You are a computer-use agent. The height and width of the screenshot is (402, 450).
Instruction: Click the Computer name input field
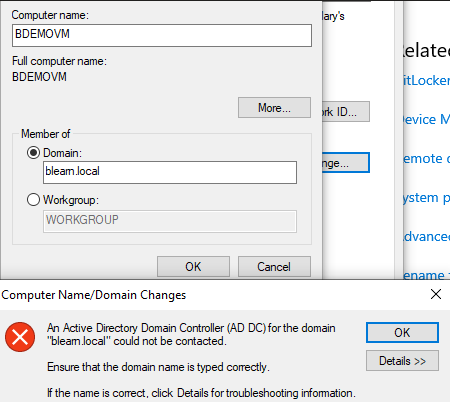pos(162,35)
